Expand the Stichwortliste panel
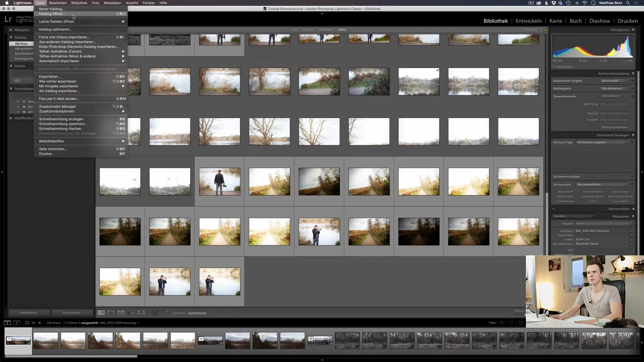This screenshot has width=644, height=362. point(633,209)
